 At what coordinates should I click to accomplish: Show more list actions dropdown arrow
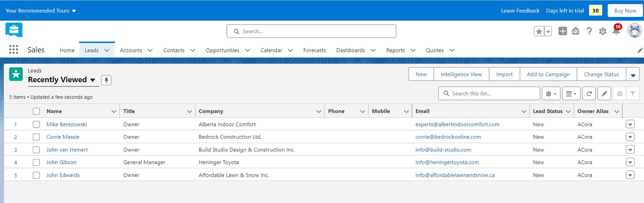tap(633, 74)
